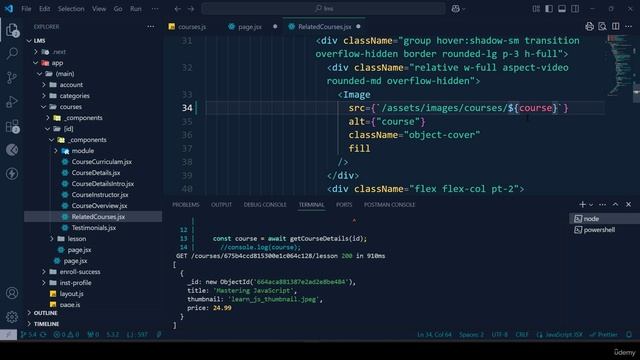The image size is (640, 360).
Task: Go back with the left arrow
Action: click(x=178, y=9)
